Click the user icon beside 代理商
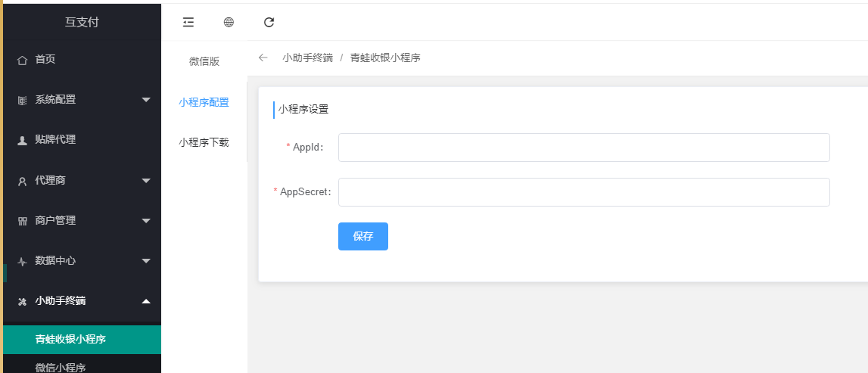 22,181
